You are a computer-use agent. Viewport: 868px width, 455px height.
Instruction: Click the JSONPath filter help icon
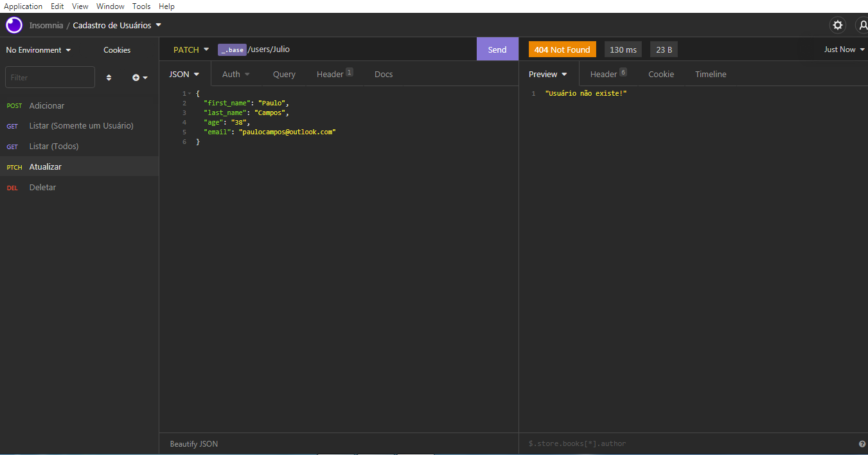862,443
